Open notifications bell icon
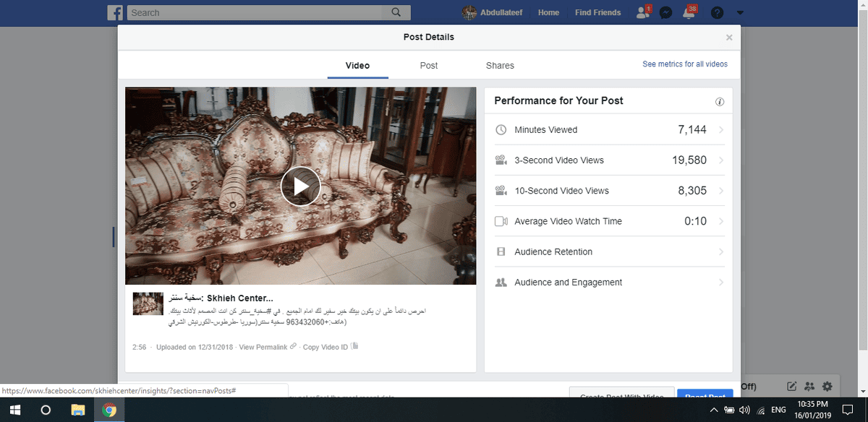 pos(691,12)
